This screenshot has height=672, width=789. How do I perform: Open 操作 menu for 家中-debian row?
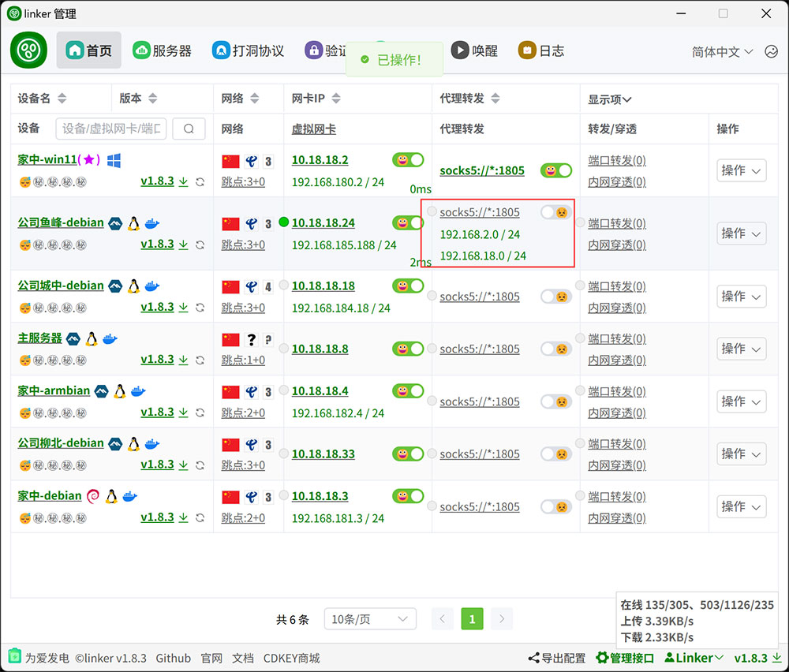point(741,506)
